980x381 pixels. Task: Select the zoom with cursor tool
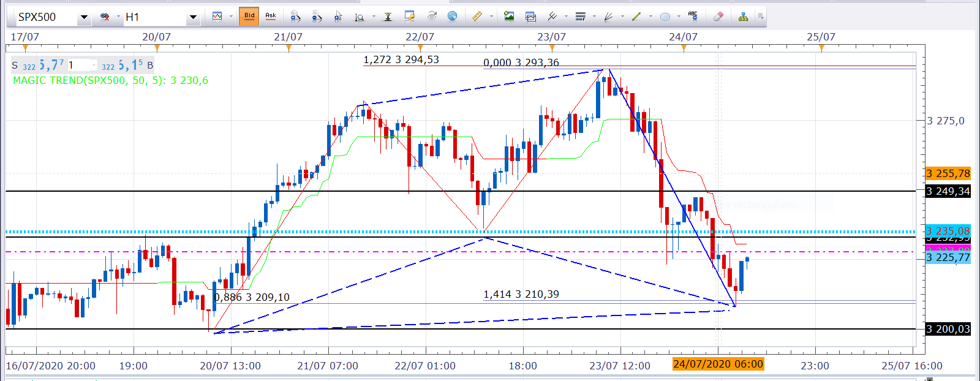338,17
